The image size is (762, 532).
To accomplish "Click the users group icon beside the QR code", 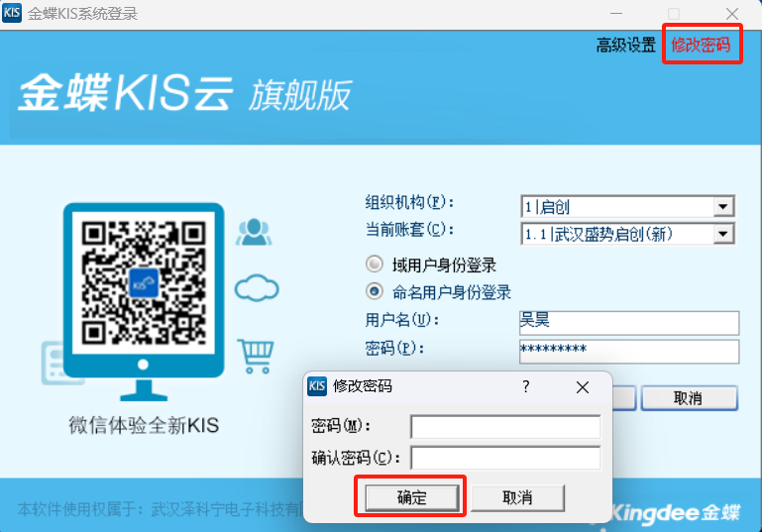I will coord(254,232).
